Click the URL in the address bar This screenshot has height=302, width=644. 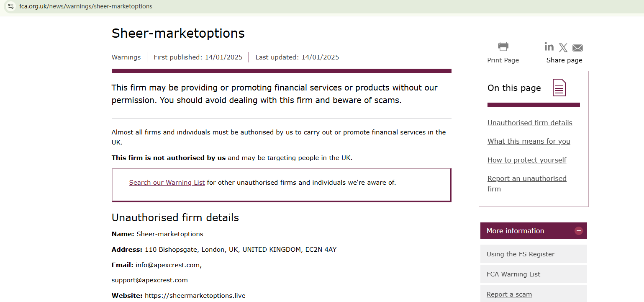tap(86, 6)
